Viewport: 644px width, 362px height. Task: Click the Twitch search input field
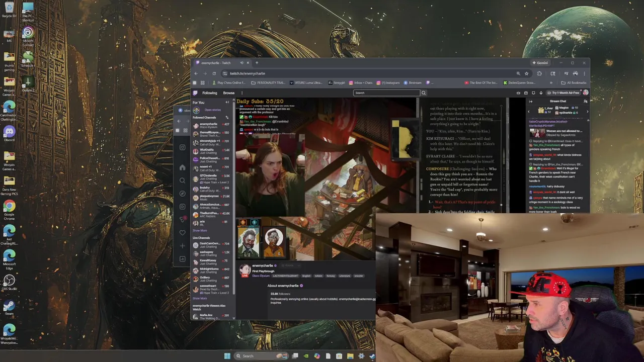point(386,93)
